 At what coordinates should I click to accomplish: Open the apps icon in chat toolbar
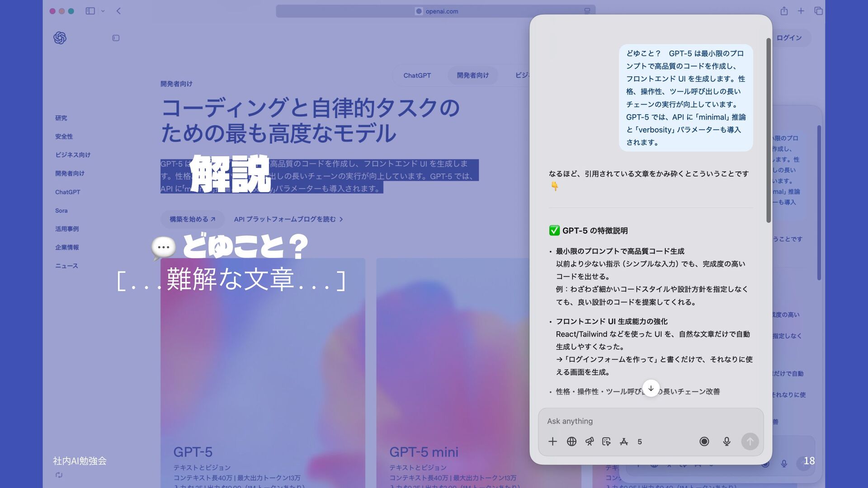(x=624, y=441)
